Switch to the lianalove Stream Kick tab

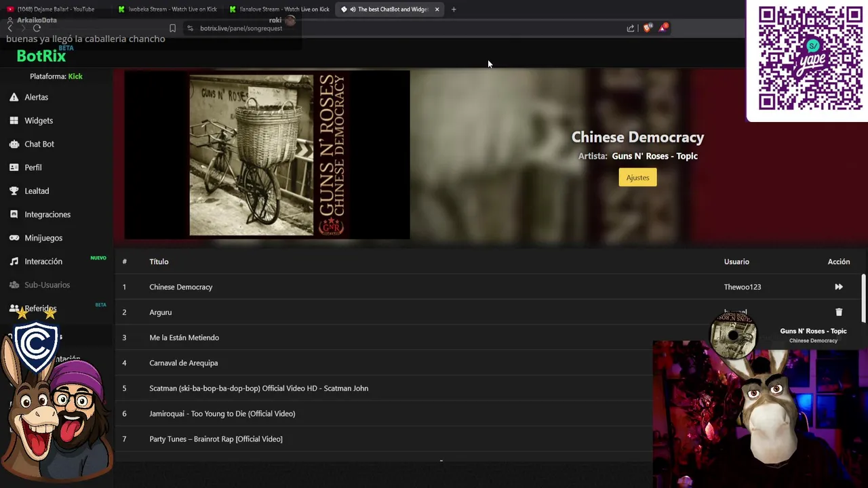tap(279, 9)
